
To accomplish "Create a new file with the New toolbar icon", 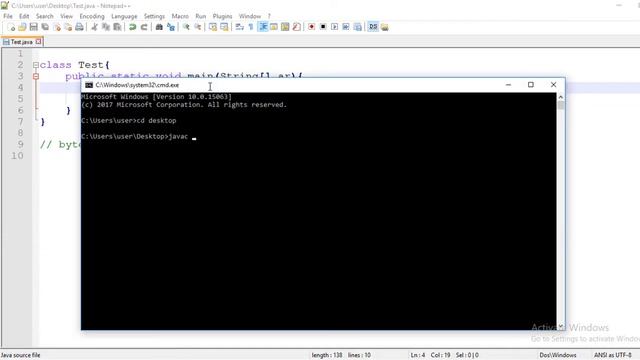I will click(11, 27).
